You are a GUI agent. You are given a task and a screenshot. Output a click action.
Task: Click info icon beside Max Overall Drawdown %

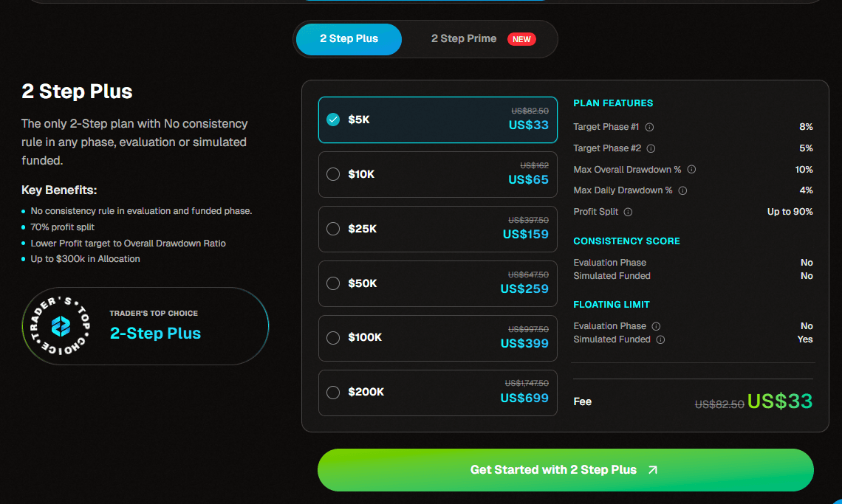(691, 170)
